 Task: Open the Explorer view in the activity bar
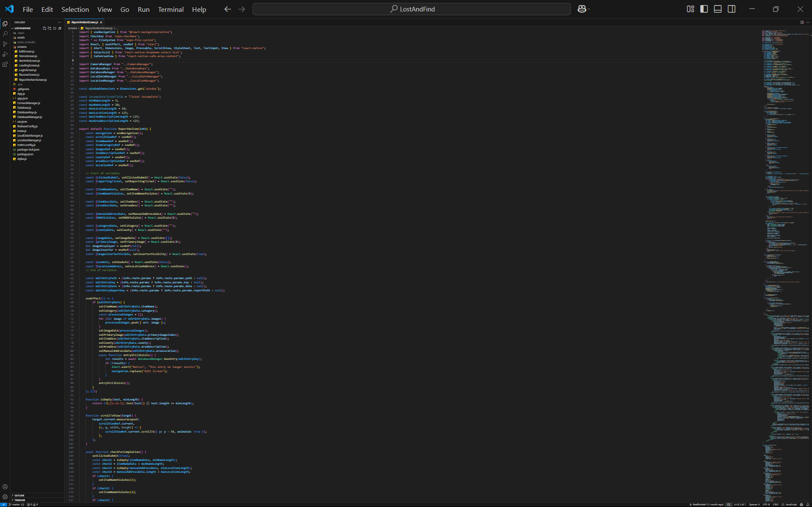point(5,24)
